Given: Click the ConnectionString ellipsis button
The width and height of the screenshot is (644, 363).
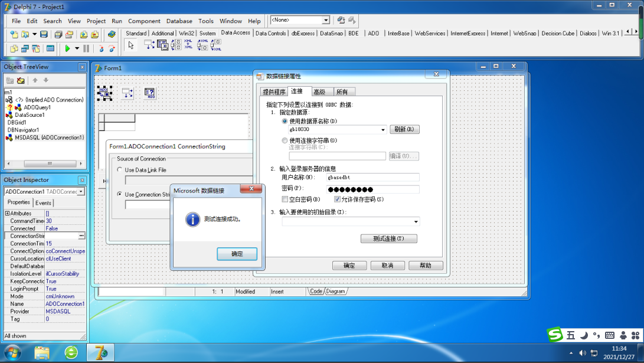Looking at the screenshot, I should tap(81, 236).
